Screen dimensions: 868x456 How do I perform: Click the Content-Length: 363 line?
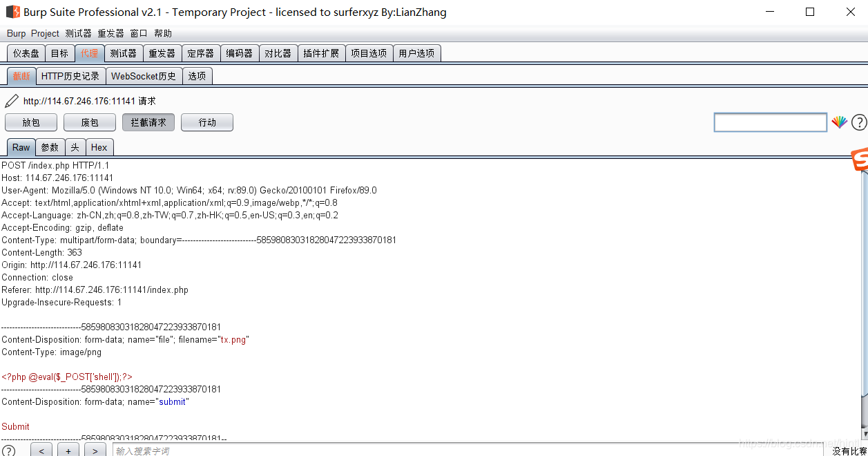pos(42,252)
